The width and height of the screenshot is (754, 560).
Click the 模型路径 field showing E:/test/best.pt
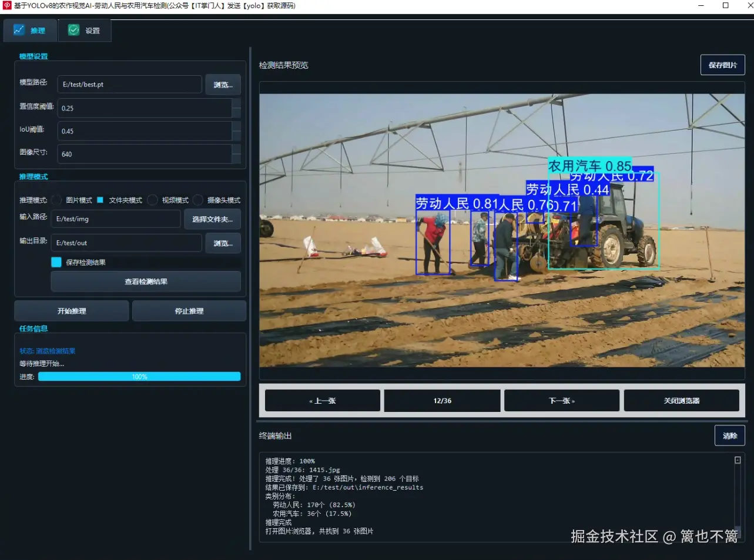[x=129, y=84]
